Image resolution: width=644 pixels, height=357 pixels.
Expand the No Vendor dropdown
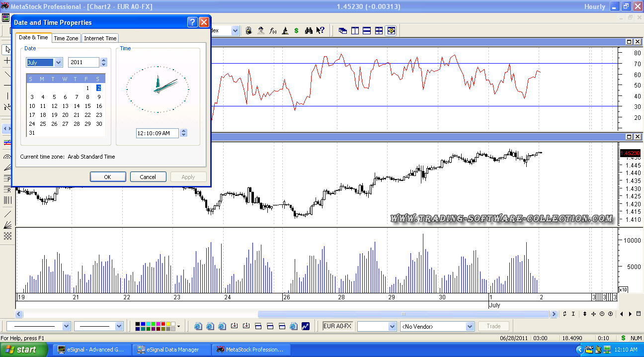(470, 327)
